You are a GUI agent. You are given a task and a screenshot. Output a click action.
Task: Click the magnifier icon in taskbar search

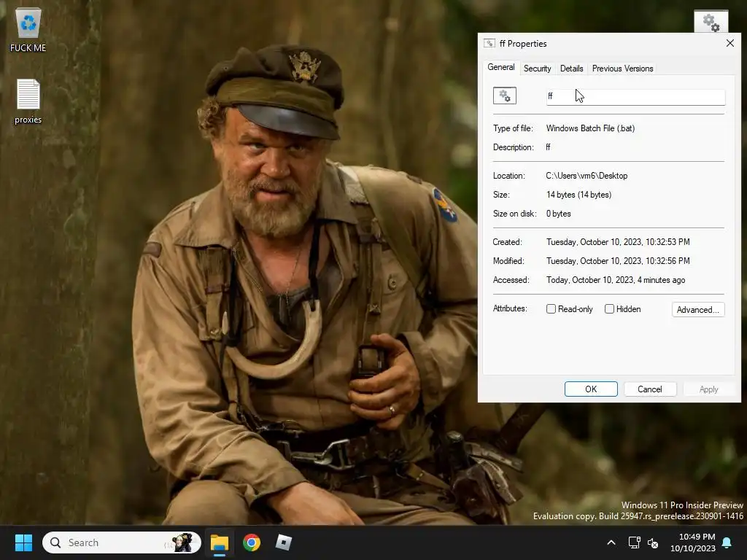pos(55,542)
